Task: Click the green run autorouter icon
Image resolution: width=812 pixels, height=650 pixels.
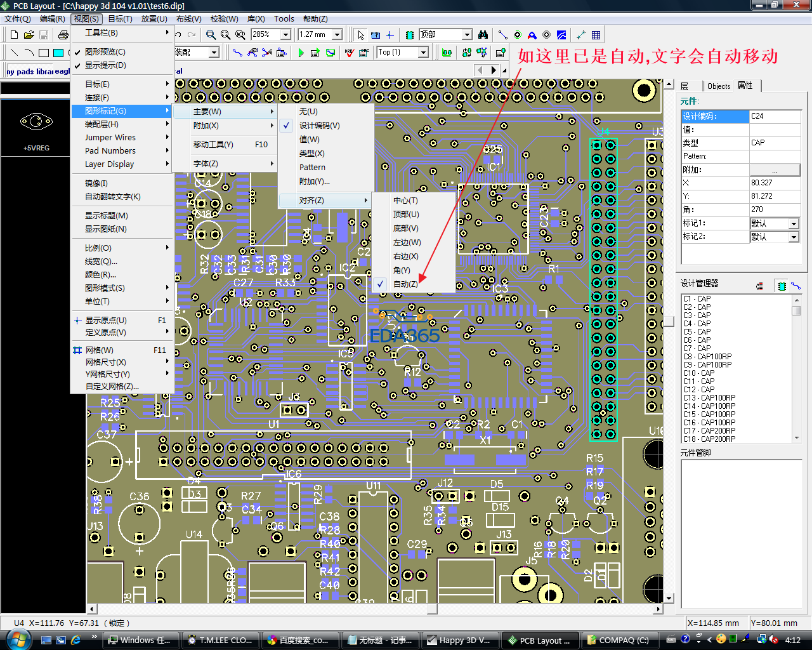Action: [301, 53]
